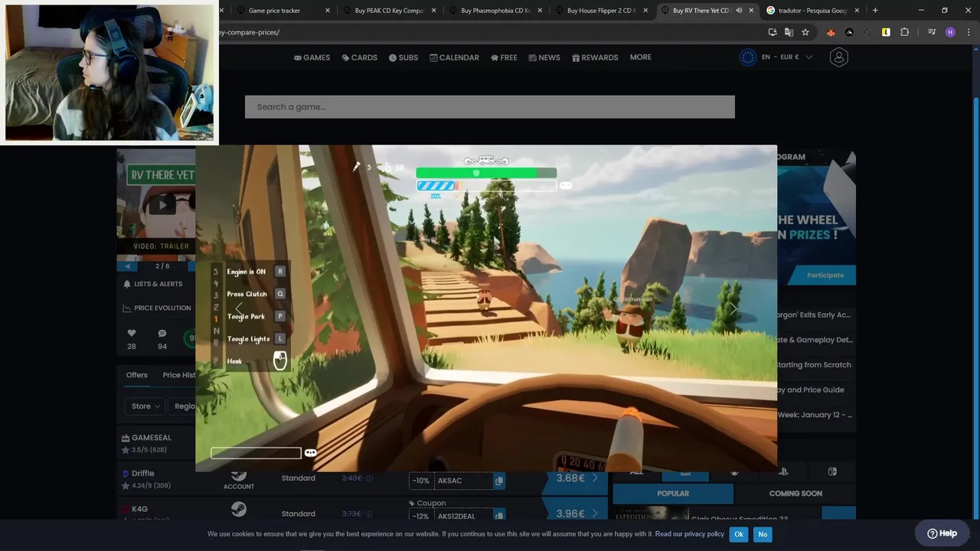
Task: Open the Read our privacy policy link
Action: (689, 534)
